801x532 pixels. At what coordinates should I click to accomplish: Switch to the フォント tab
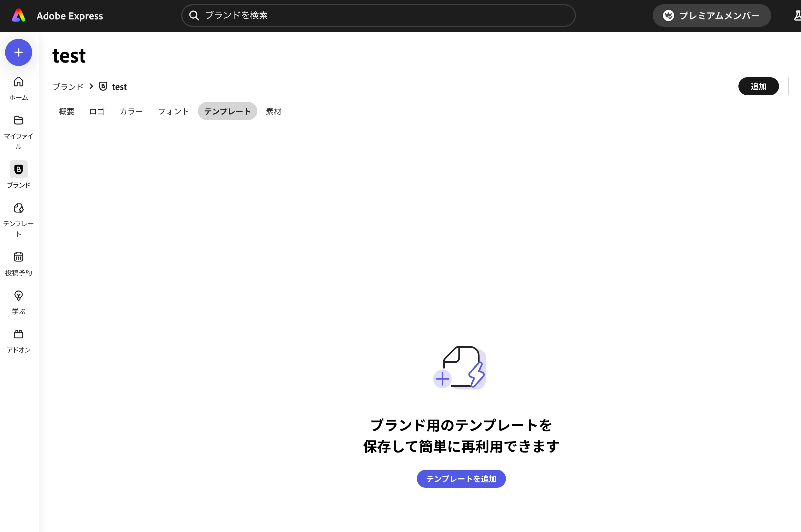tap(173, 111)
